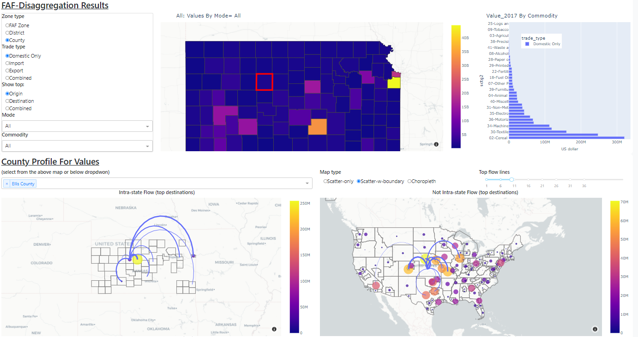
Task: Click the orange county on Kansas map
Action: 317,127
